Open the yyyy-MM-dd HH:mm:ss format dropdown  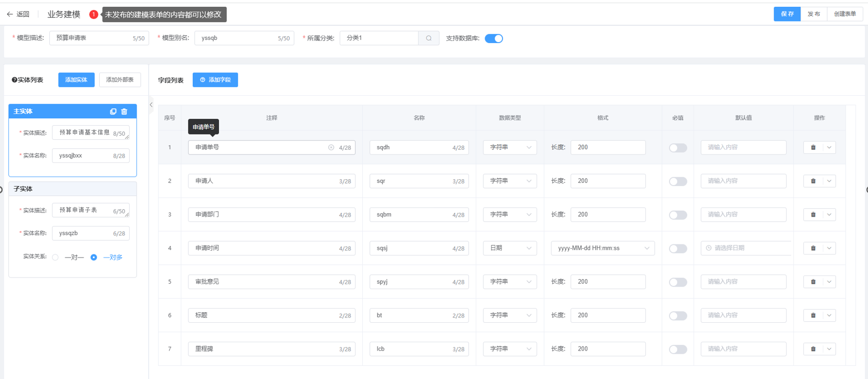click(x=602, y=248)
